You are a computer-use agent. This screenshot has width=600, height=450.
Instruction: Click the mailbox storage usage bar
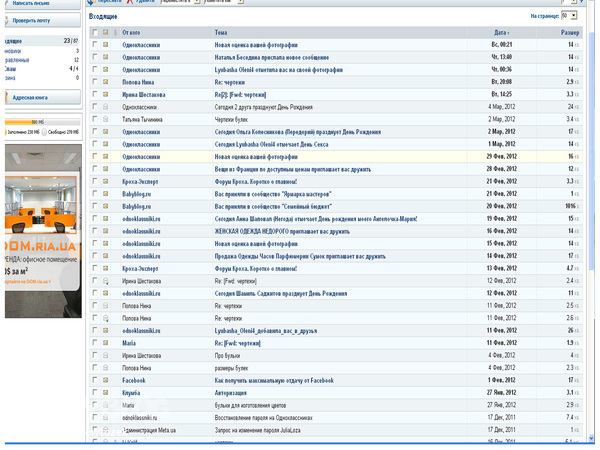tap(42, 122)
